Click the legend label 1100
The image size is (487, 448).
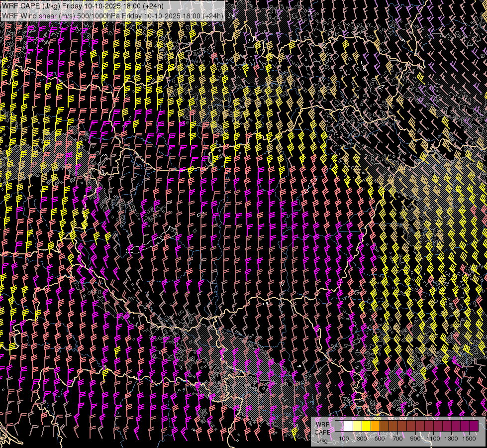433,439
